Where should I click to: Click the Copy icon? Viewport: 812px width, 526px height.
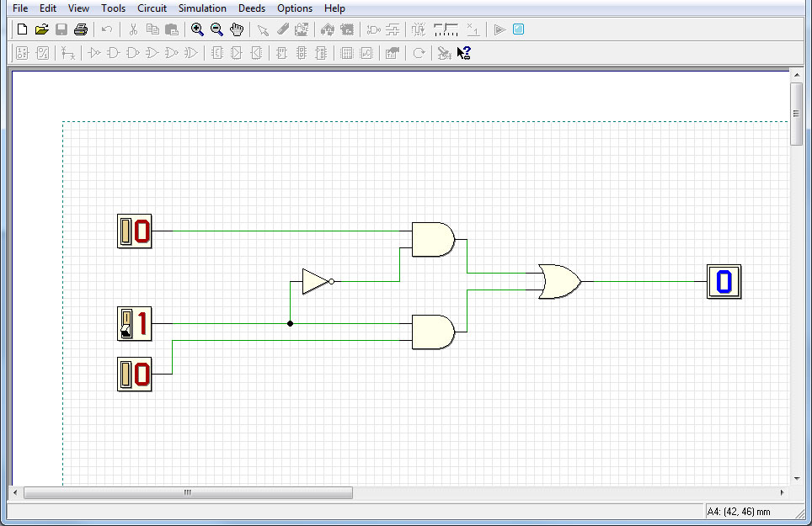coord(152,29)
